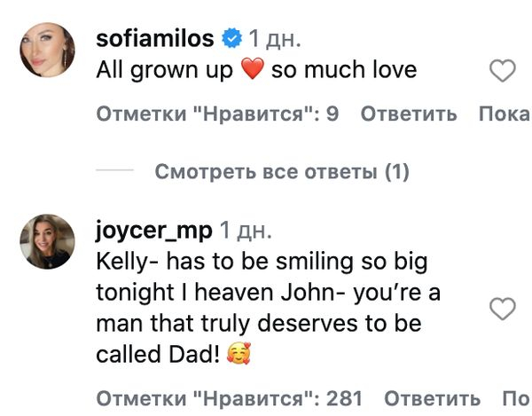Click the joycer_mp username
The width and height of the screenshot is (532, 416).
[153, 231]
